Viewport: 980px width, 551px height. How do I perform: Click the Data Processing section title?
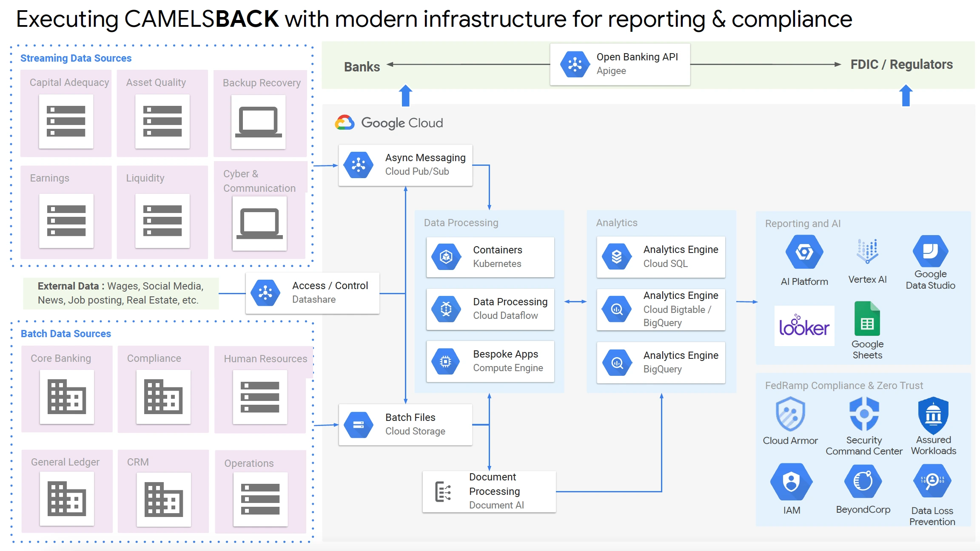pos(461,223)
